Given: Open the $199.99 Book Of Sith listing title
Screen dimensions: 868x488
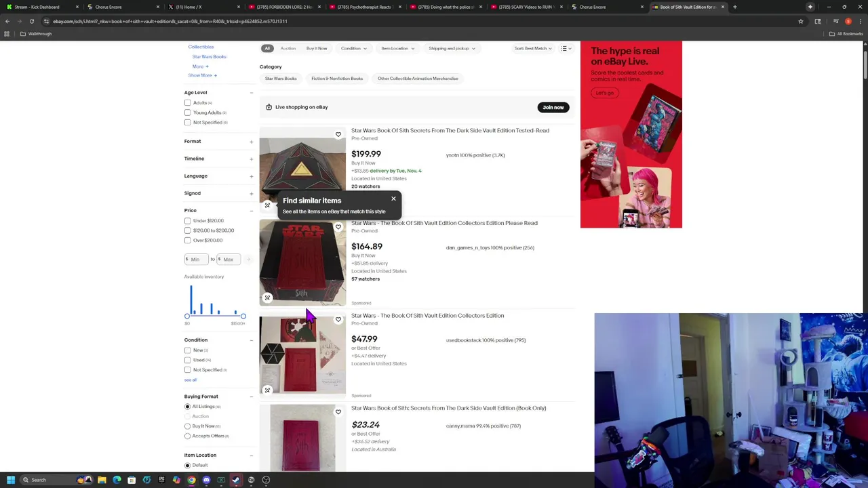Looking at the screenshot, I should pyautogui.click(x=450, y=130).
